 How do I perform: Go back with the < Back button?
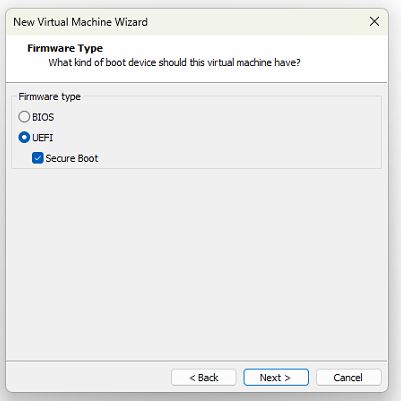click(204, 377)
